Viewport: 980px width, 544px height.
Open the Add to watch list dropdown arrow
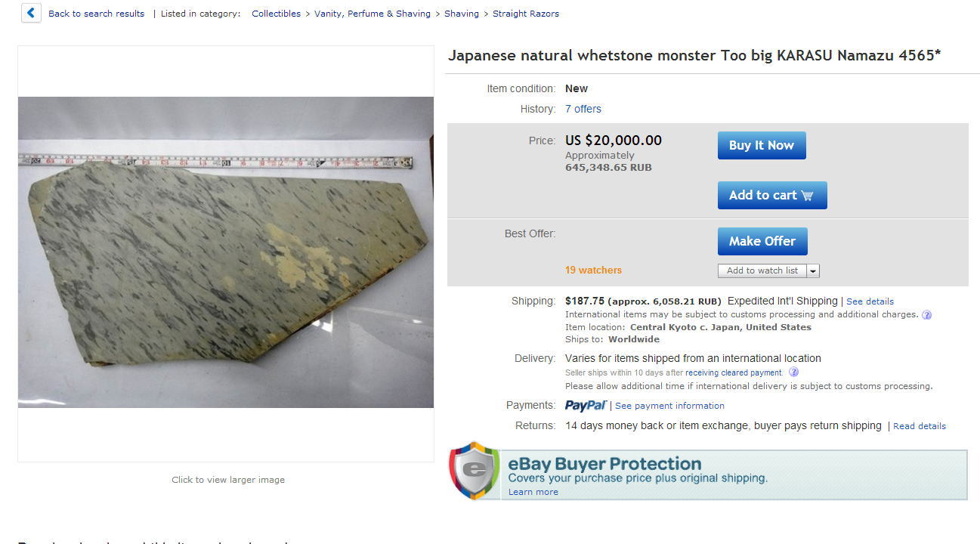pyautogui.click(x=813, y=270)
